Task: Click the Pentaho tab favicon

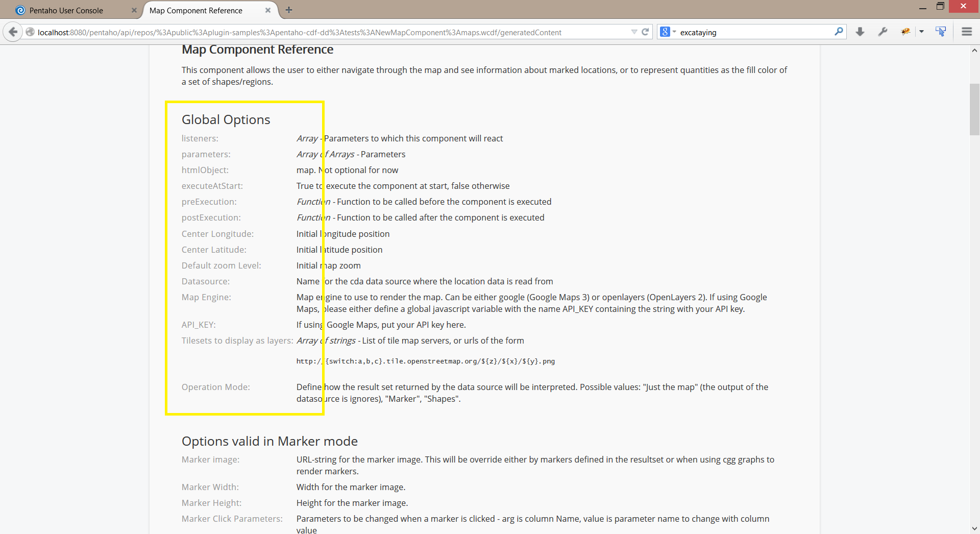Action: click(x=20, y=10)
